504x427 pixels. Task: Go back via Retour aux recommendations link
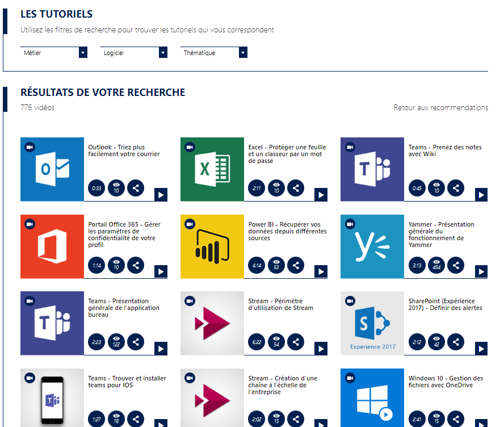click(440, 107)
